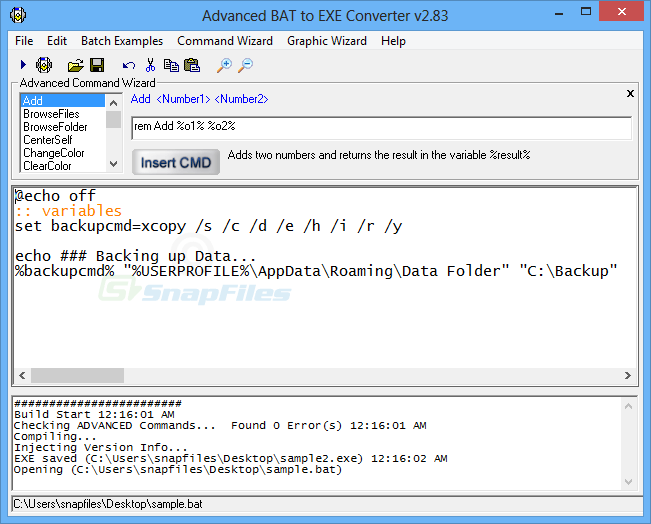Click editor scroll left arrow
Viewport: 651px width, 524px height.
tap(22, 375)
